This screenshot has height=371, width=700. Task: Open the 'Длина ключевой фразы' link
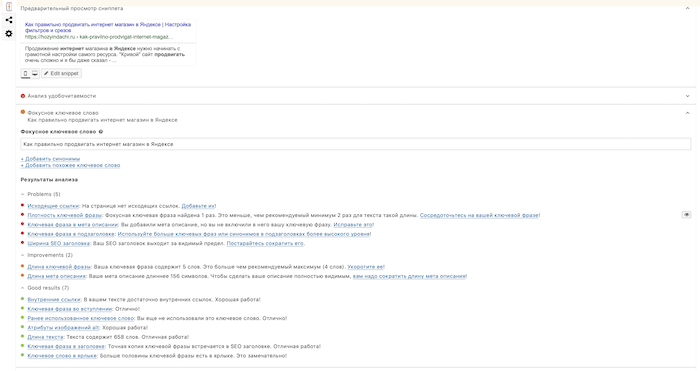click(x=59, y=267)
